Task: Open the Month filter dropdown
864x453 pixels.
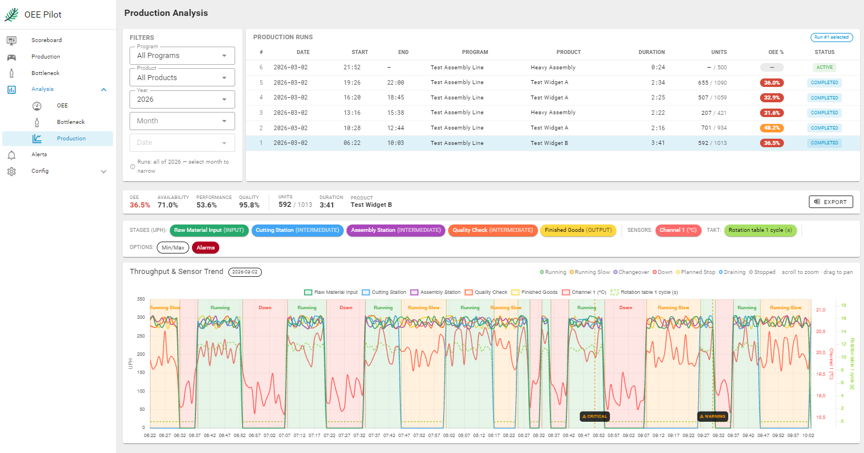Action: pyautogui.click(x=182, y=121)
